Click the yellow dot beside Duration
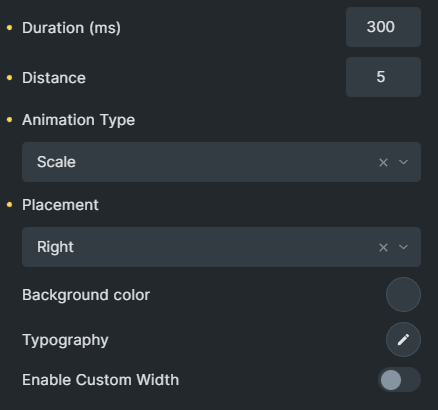Image resolution: width=438 pixels, height=410 pixels. click(10, 28)
